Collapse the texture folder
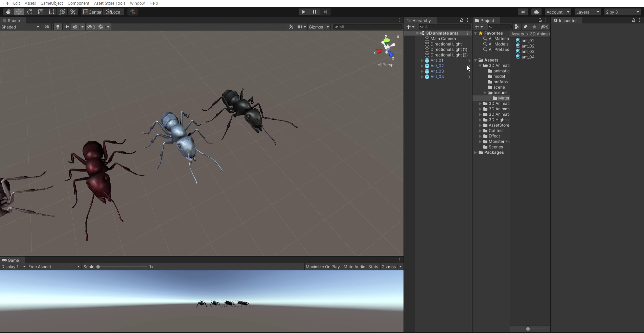 (485, 93)
